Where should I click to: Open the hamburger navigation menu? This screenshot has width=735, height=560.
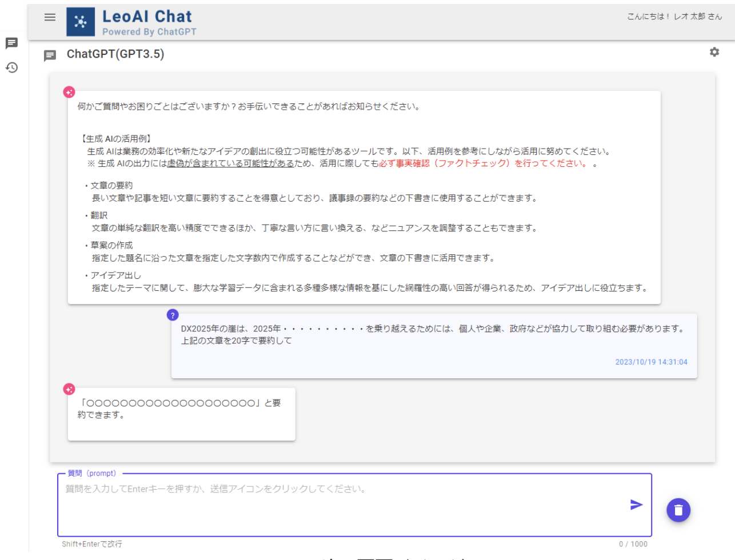pyautogui.click(x=50, y=17)
